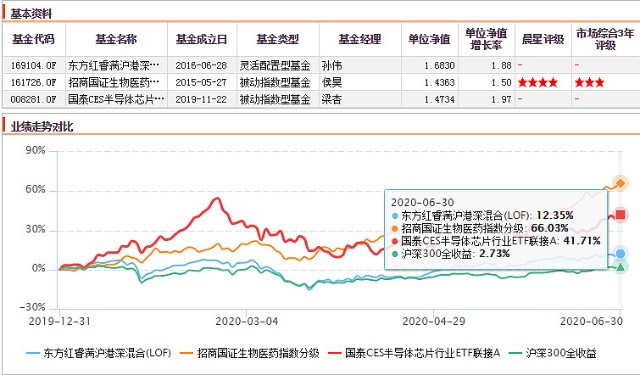This screenshot has width=640, height=375.
Task: Click growth rate 1.88
Action: point(501,65)
